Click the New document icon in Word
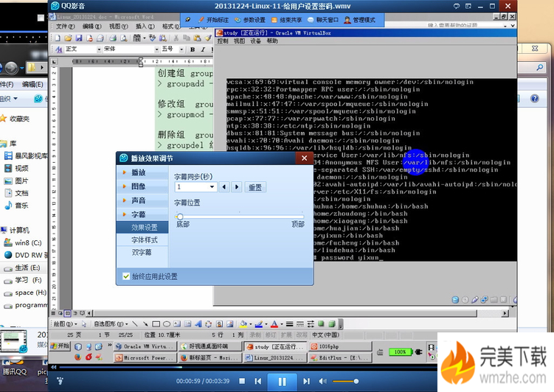Image resolution: width=554 pixels, height=392 pixels. click(x=58, y=38)
